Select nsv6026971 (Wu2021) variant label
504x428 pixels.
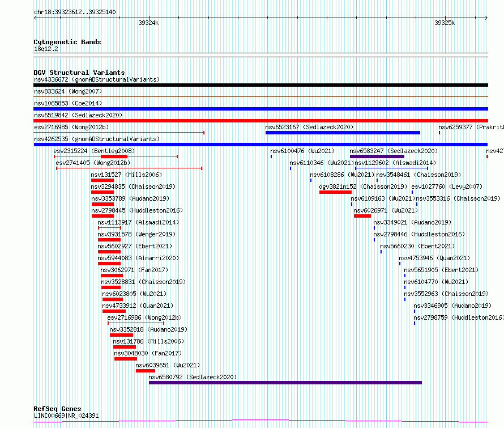tap(386, 210)
